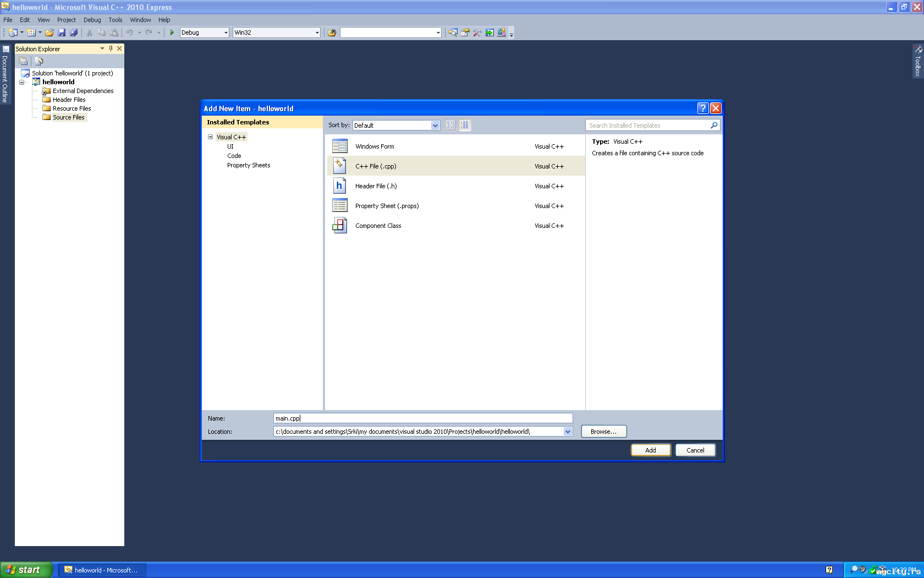Click the Search Installed Templates field

(648, 126)
